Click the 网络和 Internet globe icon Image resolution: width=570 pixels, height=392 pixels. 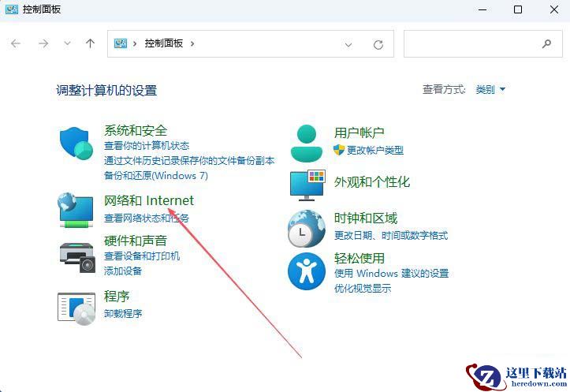[76, 210]
